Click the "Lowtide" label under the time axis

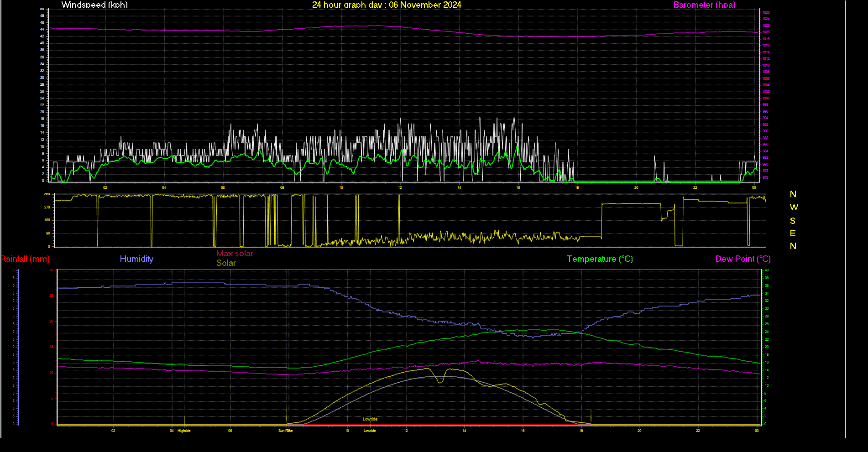370,431
